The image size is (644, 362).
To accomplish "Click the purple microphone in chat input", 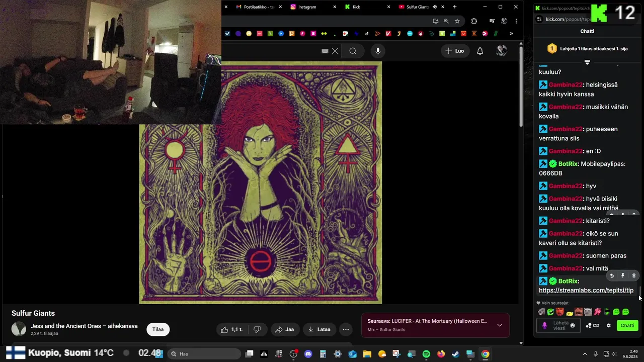I will pyautogui.click(x=544, y=325).
